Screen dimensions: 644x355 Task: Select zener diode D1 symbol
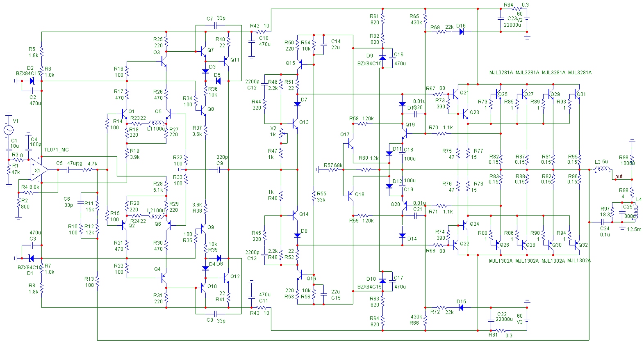tap(32, 258)
